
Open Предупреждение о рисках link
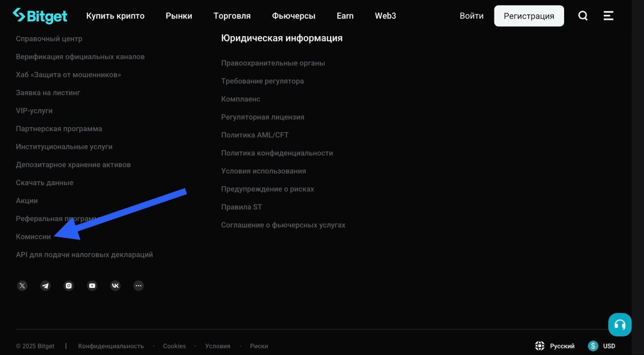pos(267,189)
